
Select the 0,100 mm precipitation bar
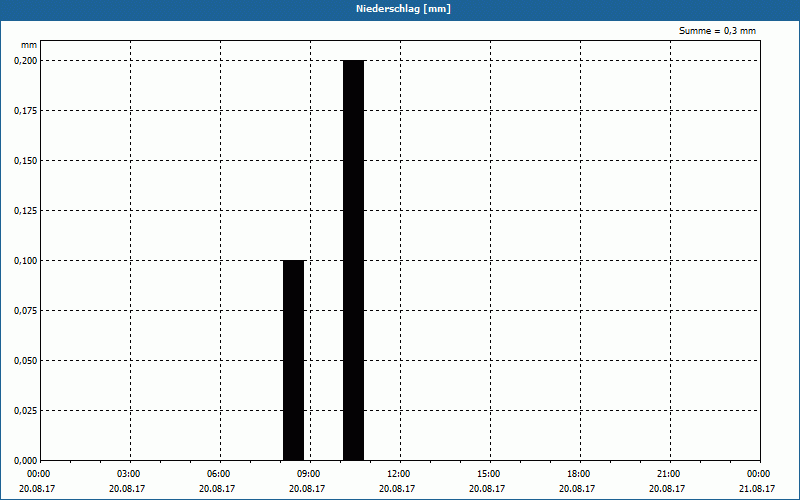[x=293, y=360]
